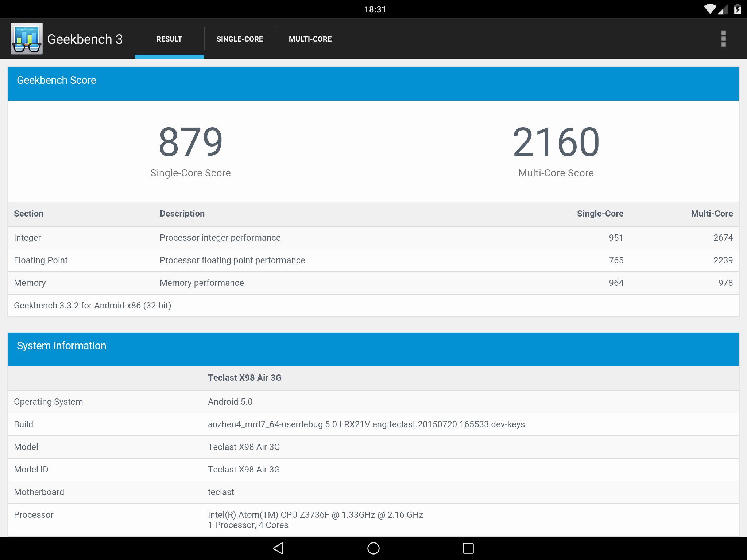Tap the Single-Core column header
This screenshot has height=560, width=747.
tap(600, 214)
